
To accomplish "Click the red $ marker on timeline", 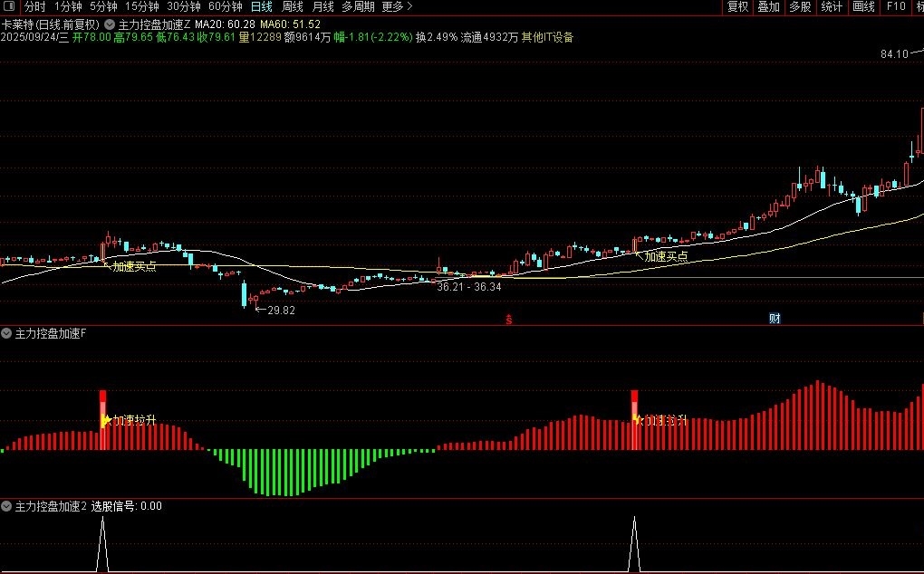I will [509, 320].
